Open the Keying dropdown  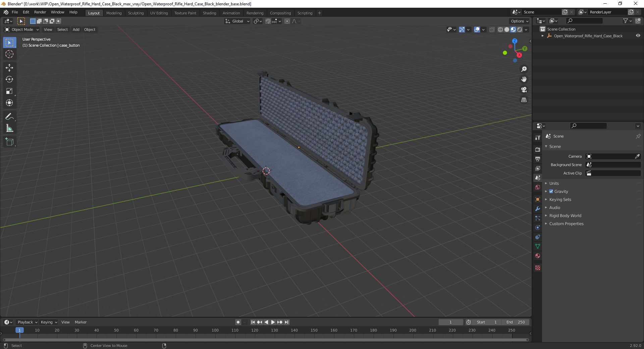click(x=49, y=322)
